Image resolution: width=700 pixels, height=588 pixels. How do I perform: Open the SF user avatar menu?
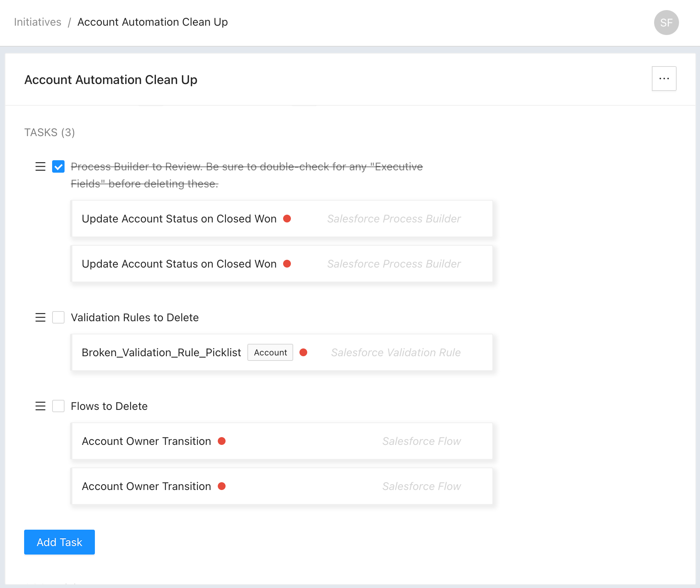(666, 23)
